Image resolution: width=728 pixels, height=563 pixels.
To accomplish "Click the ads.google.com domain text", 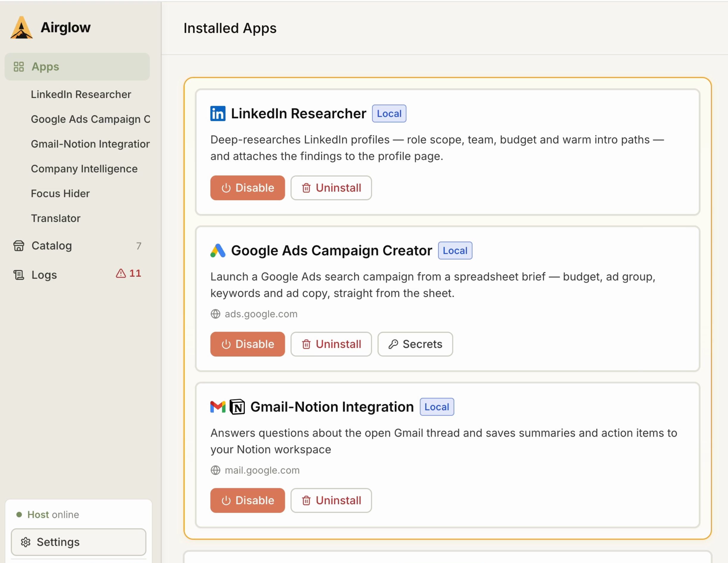I will pos(261,314).
